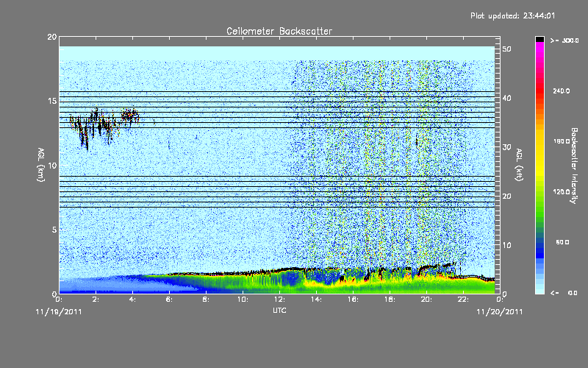Viewport: 588px width, 368px height.
Task: Click the "20" km tick on left axis
Action: (51, 37)
